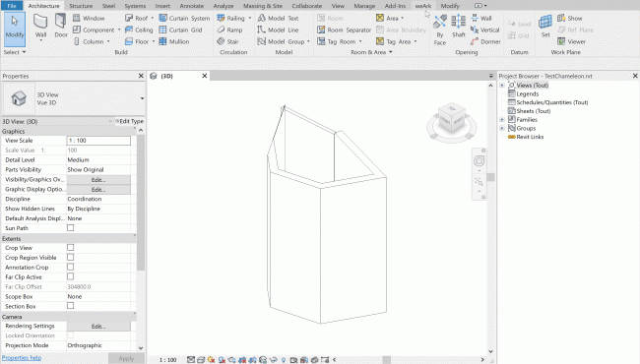The height and width of the screenshot is (364, 640).
Task: Select the Curtain Grid tool
Action: 180,30
